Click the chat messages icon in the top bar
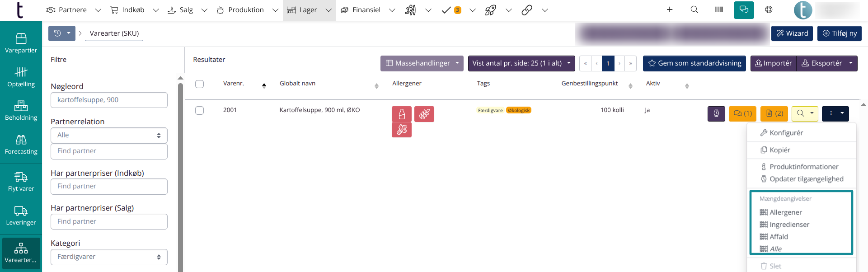Image resolution: width=868 pixels, height=272 pixels. (x=744, y=10)
